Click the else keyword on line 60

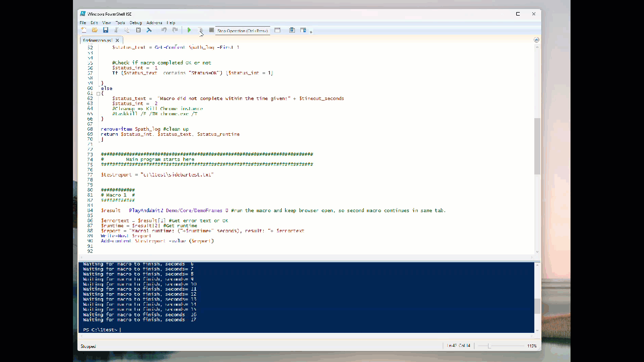[x=106, y=88]
